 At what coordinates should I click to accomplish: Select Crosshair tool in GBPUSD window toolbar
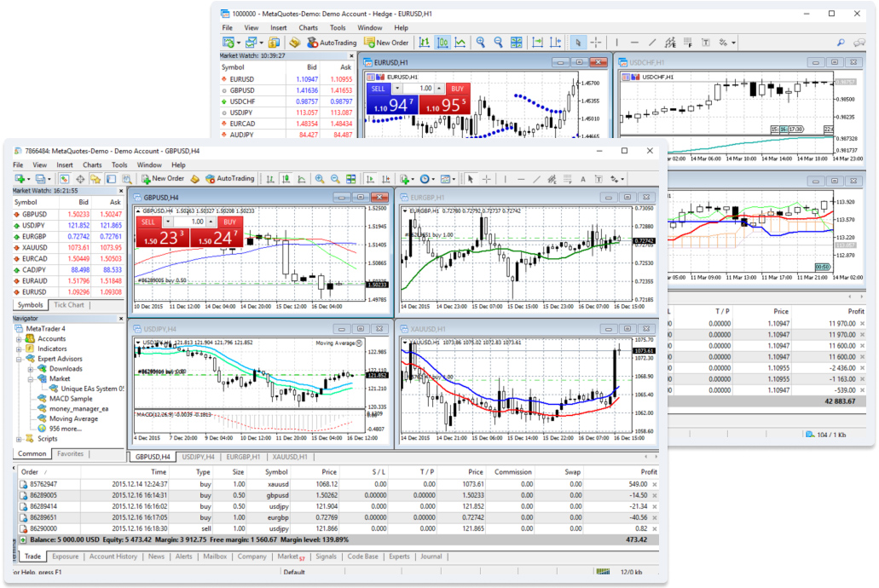[x=487, y=179]
